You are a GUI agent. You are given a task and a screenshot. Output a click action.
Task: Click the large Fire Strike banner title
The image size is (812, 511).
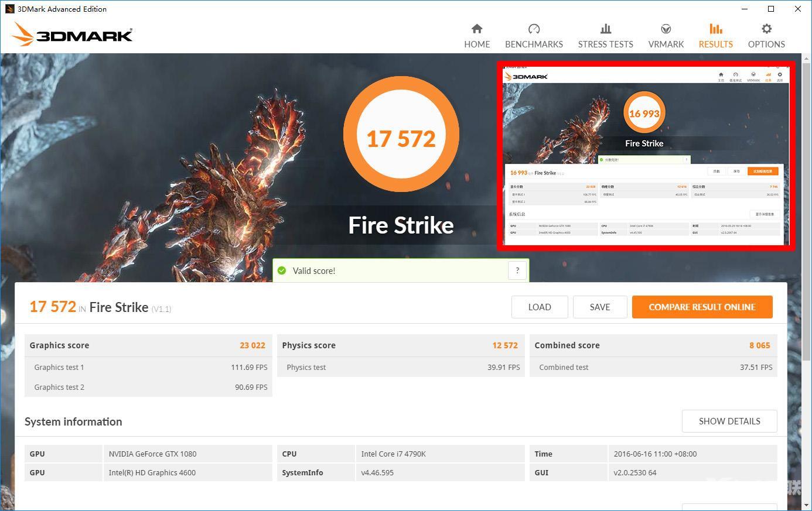(x=401, y=225)
